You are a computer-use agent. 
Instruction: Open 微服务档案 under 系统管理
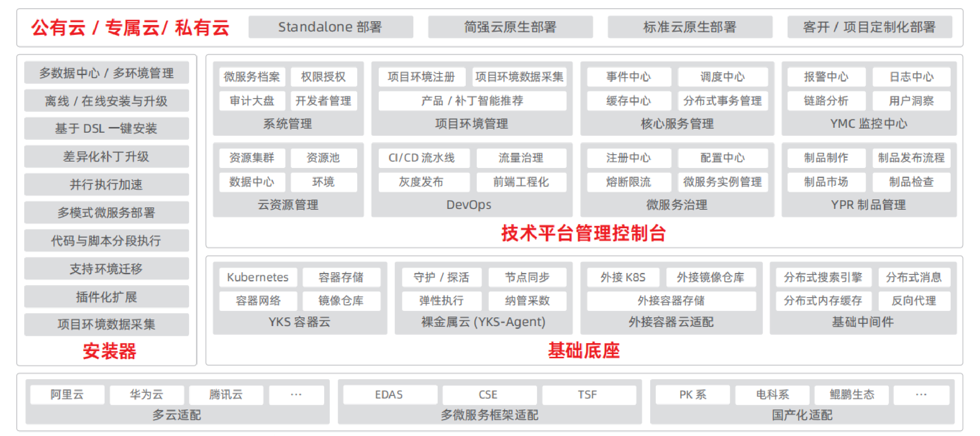pyautogui.click(x=252, y=77)
